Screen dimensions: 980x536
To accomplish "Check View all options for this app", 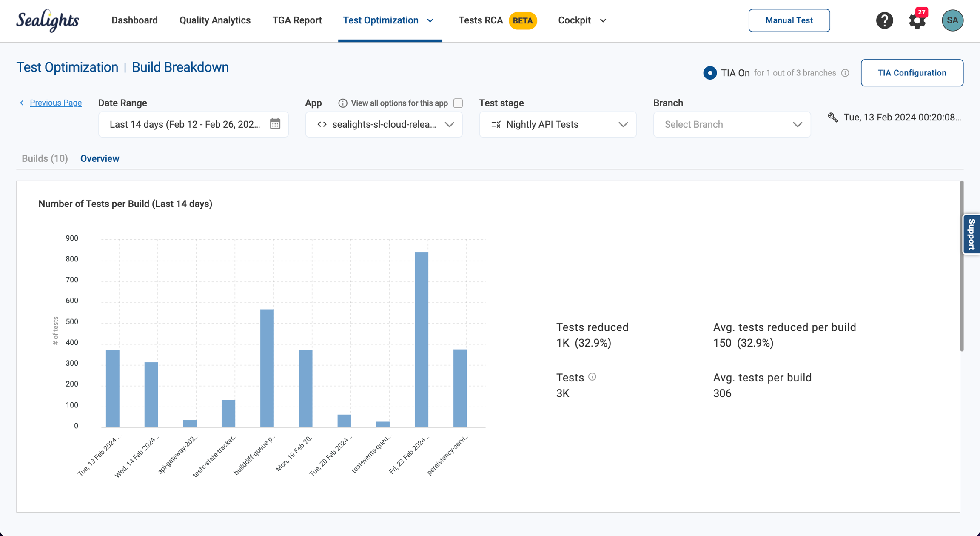I will coord(458,103).
